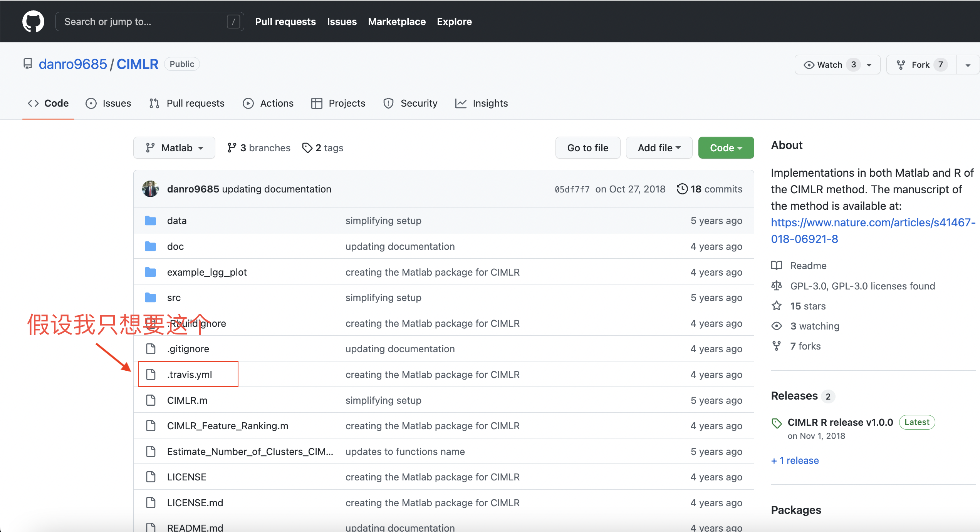The image size is (980, 532).
Task: Open the data folder icon
Action: click(x=150, y=221)
